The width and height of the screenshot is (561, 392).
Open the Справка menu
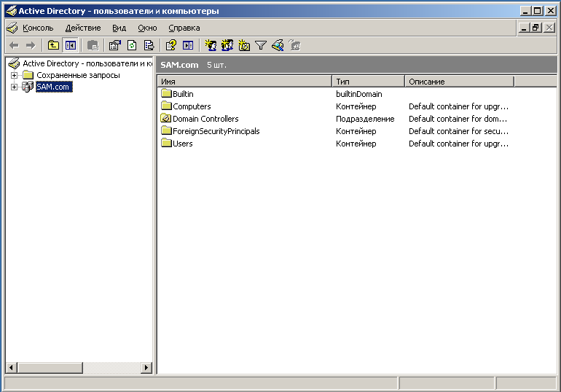pos(184,28)
